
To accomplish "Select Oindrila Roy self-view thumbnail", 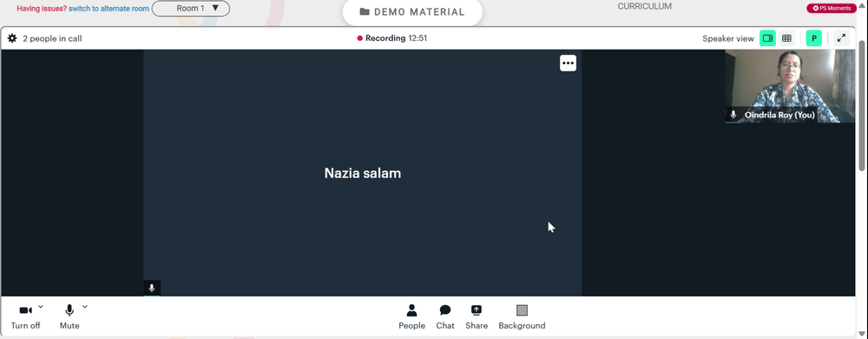I will (x=790, y=86).
